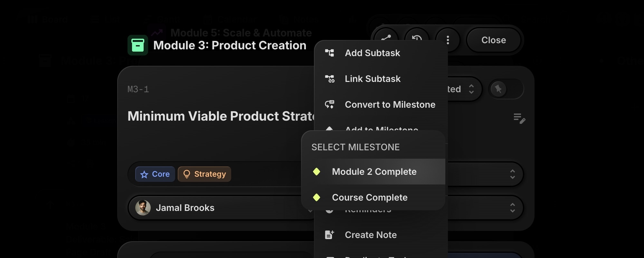Screen dimensions: 644x258
Task: Click the edit description pencil icon
Action: (519, 118)
